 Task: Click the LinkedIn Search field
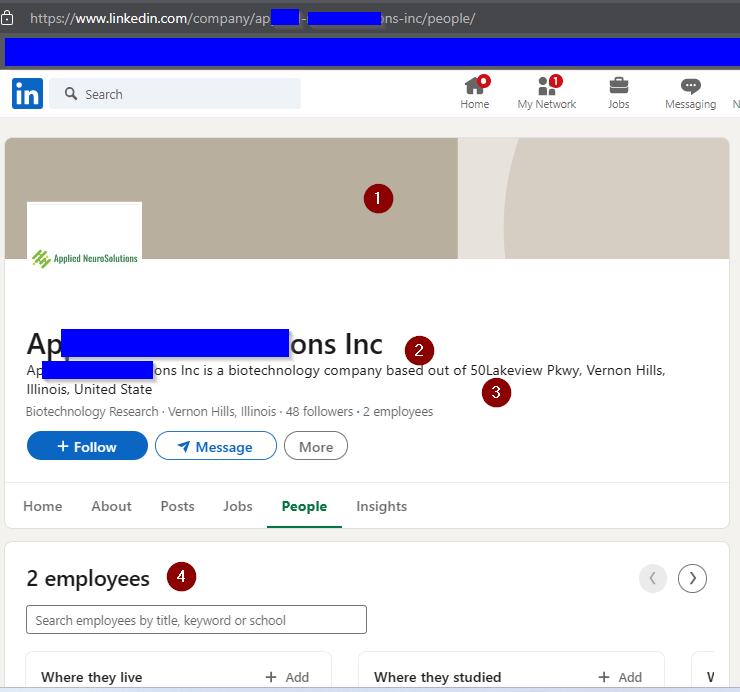tap(175, 94)
